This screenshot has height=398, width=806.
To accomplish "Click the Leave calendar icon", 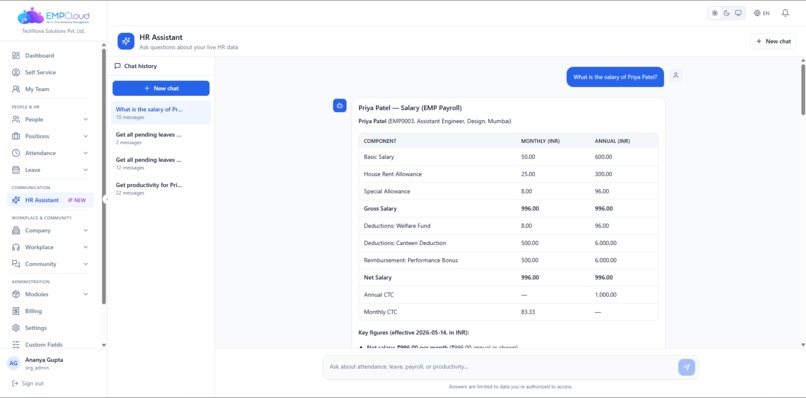I will click(x=16, y=170).
